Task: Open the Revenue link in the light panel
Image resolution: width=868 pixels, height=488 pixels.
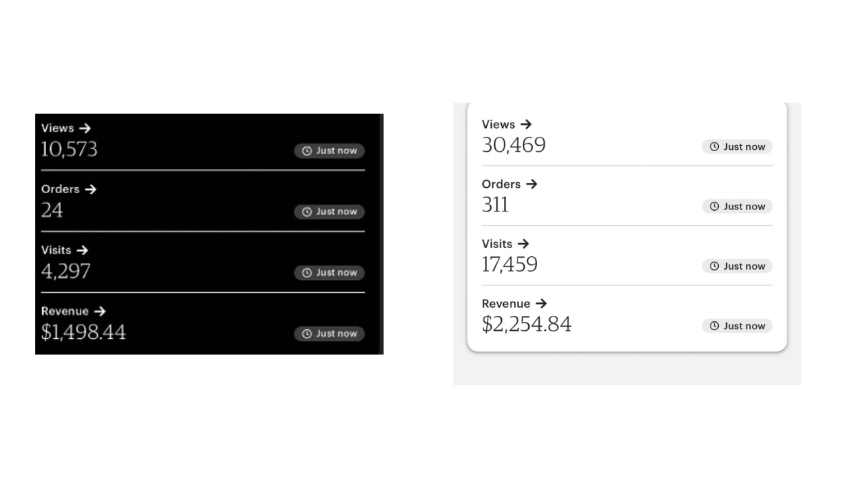Action: [506, 304]
